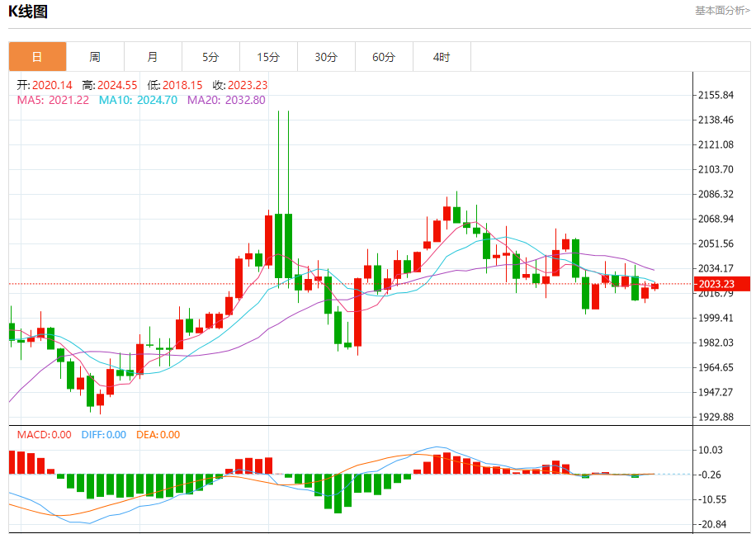This screenshot has height=534, width=756.
Task: Open the 60分 interval tab
Action: tap(384, 57)
